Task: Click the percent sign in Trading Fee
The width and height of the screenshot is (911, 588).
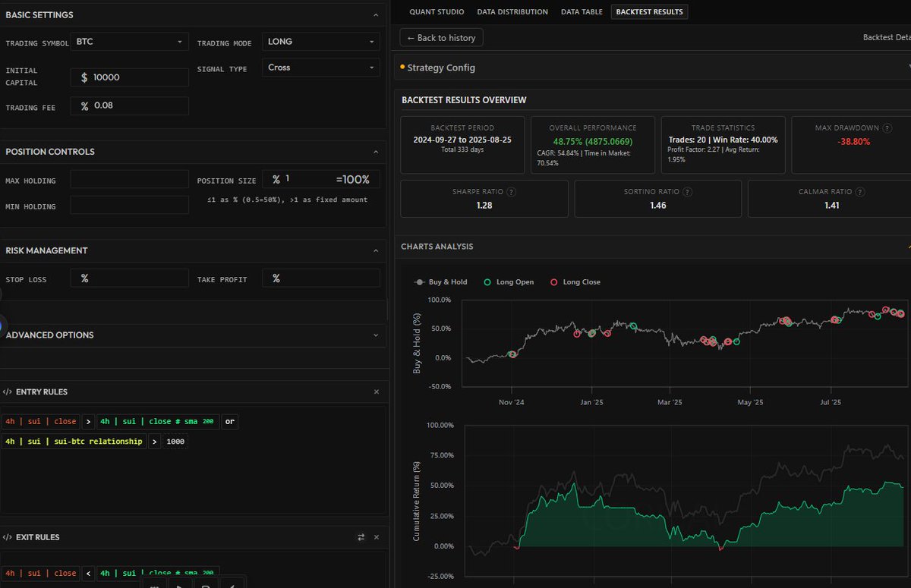Action: [85, 105]
